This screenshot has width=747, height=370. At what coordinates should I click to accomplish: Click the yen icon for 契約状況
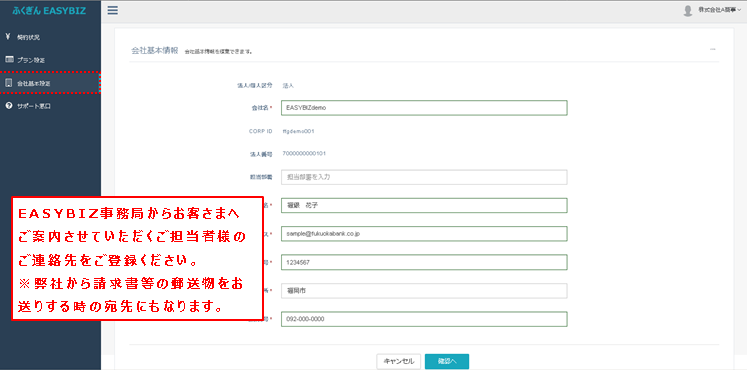[8, 37]
